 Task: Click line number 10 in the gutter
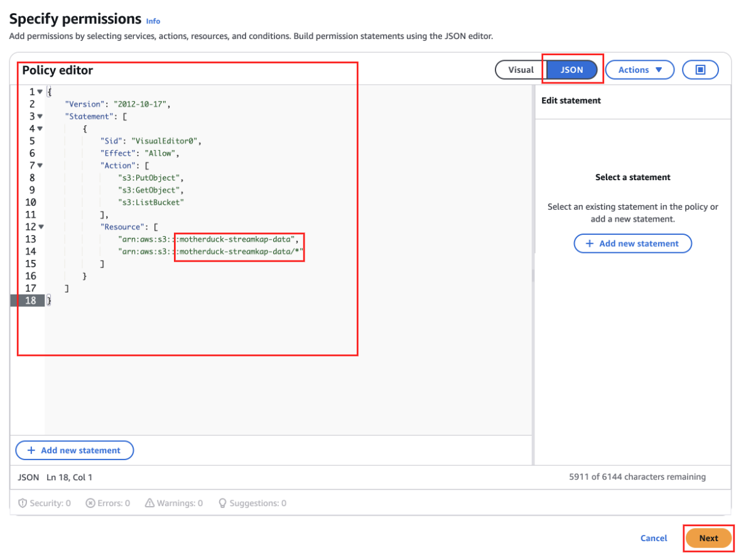(x=31, y=202)
